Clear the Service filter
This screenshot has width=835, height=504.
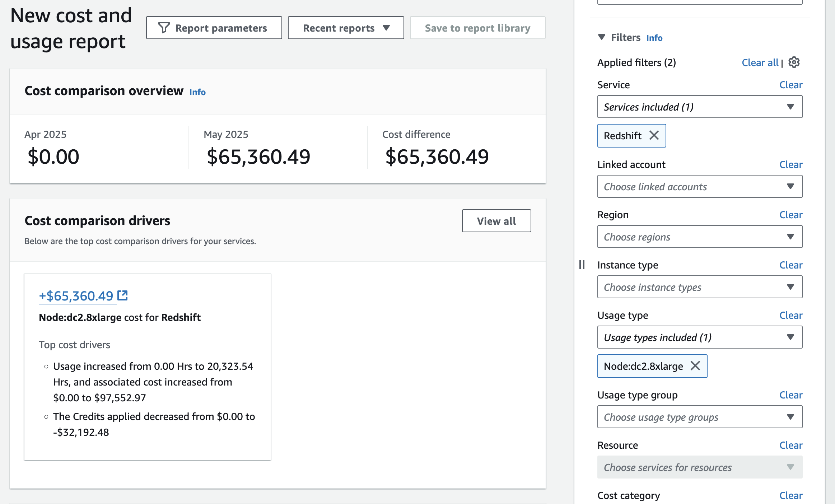[790, 85]
